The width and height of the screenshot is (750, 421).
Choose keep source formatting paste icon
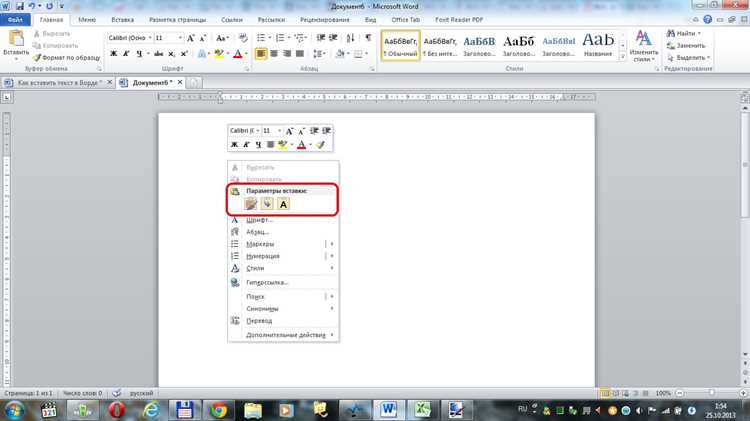[251, 204]
